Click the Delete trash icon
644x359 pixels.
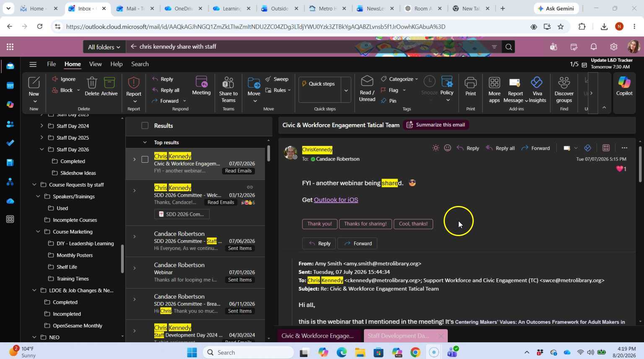tap(92, 86)
